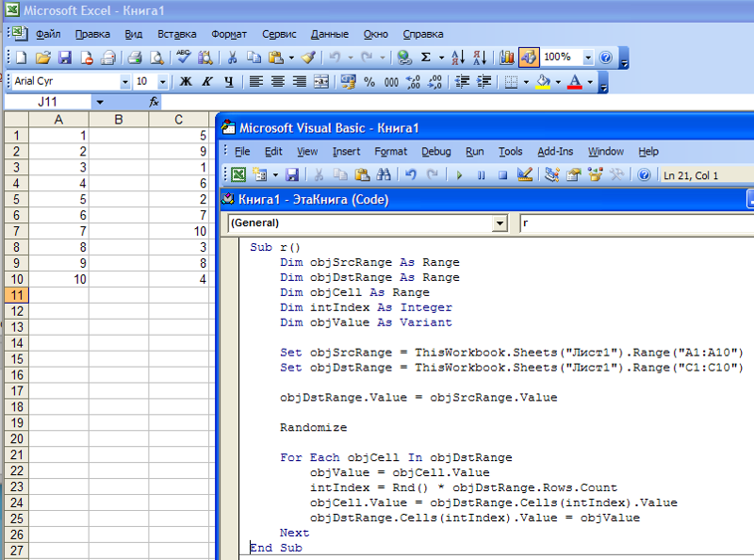Open the font size dropdown
This screenshot has height=560, width=754.
click(162, 82)
